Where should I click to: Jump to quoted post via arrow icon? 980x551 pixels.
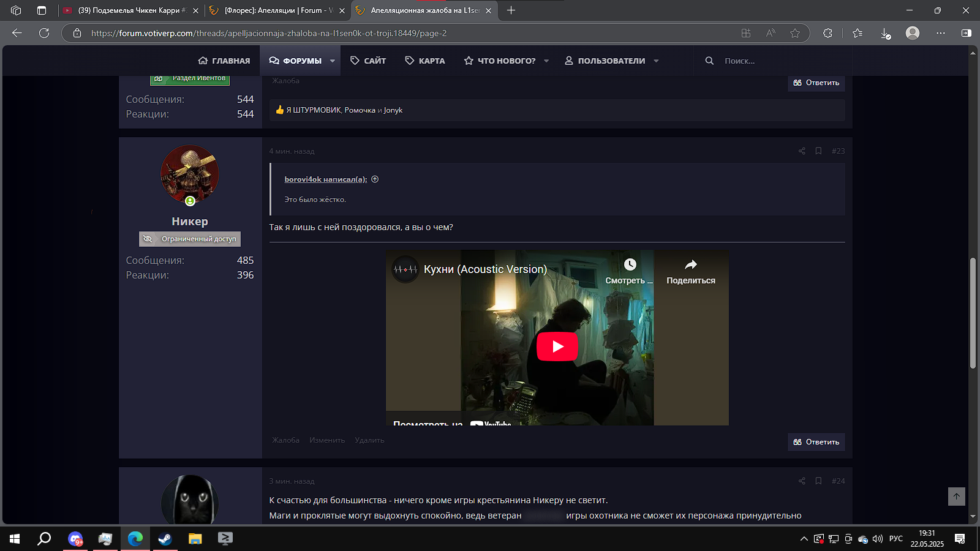point(375,179)
